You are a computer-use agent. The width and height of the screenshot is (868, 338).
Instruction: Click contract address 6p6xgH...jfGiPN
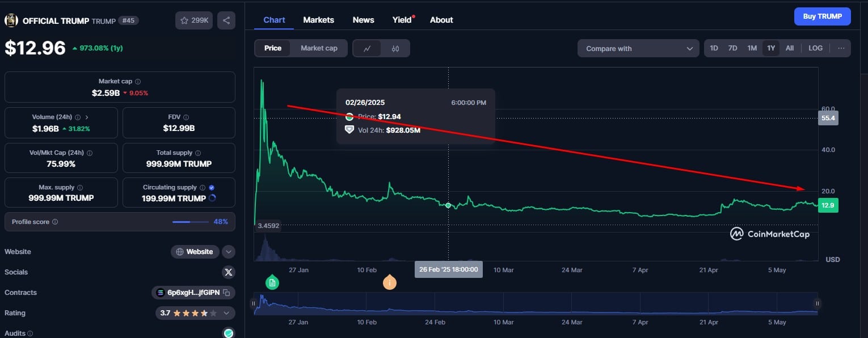[193, 293]
